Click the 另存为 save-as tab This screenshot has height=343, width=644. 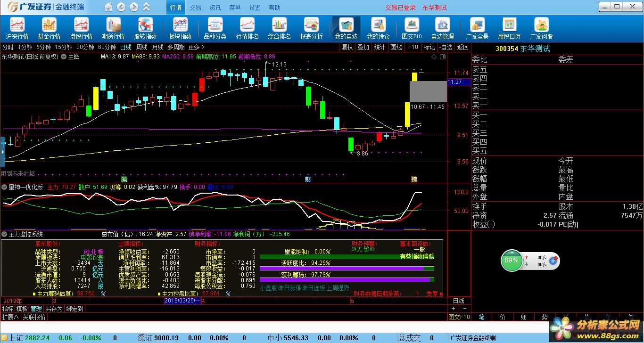click(x=54, y=309)
